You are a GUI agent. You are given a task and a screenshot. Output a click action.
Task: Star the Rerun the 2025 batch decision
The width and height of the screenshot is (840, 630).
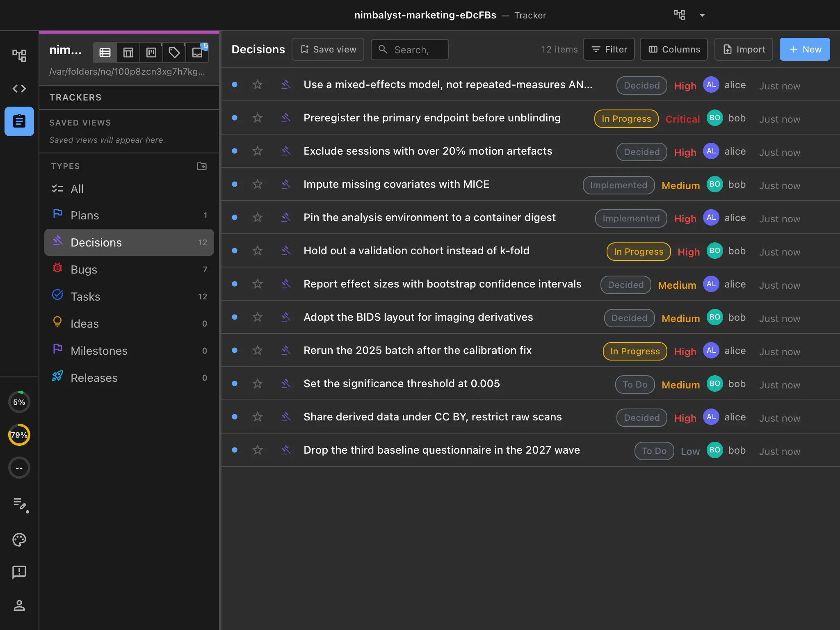click(258, 350)
